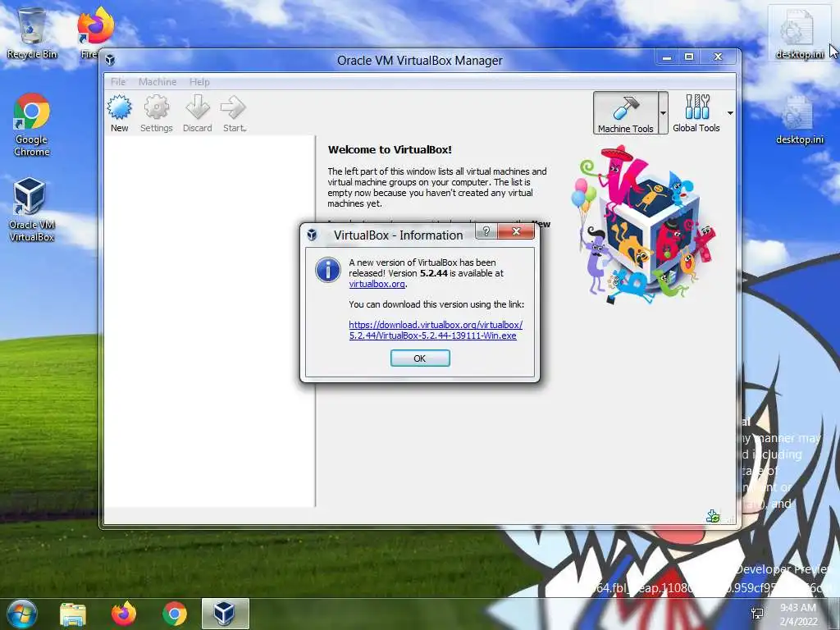Select the Machine Tools button
The height and width of the screenshot is (630, 840).
pyautogui.click(x=625, y=112)
